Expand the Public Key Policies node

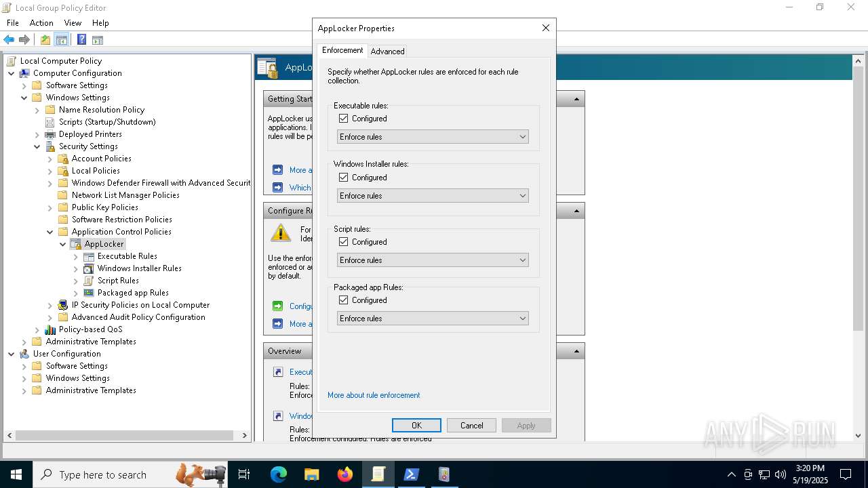pyautogui.click(x=50, y=207)
